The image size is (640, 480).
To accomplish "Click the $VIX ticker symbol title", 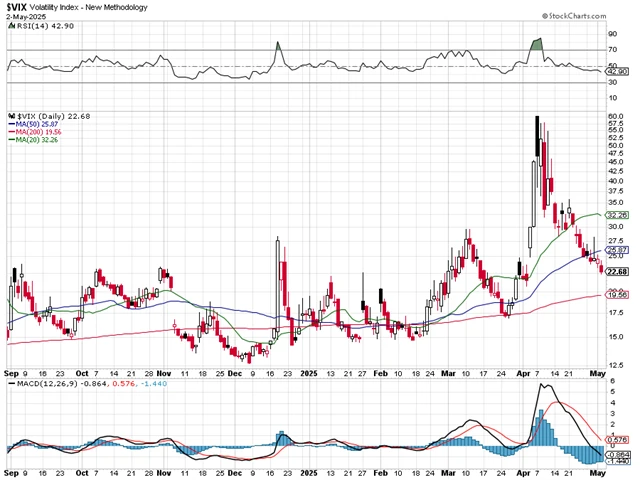I will [16, 7].
